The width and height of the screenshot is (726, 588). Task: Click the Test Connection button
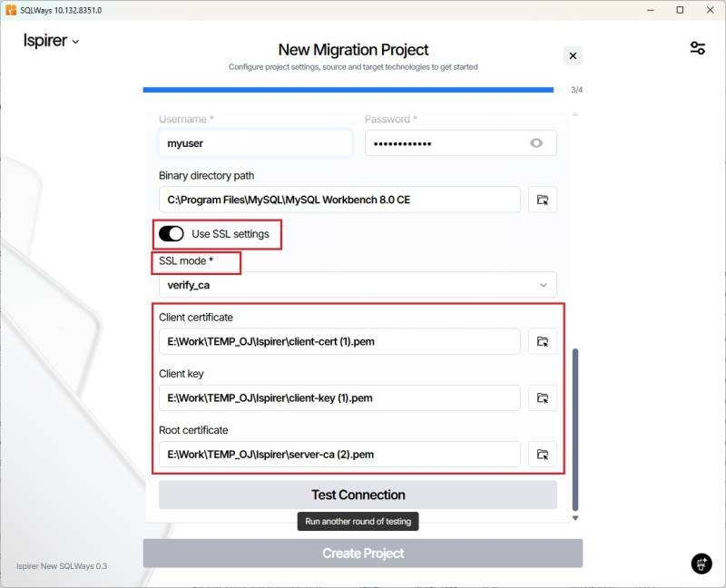tap(358, 495)
